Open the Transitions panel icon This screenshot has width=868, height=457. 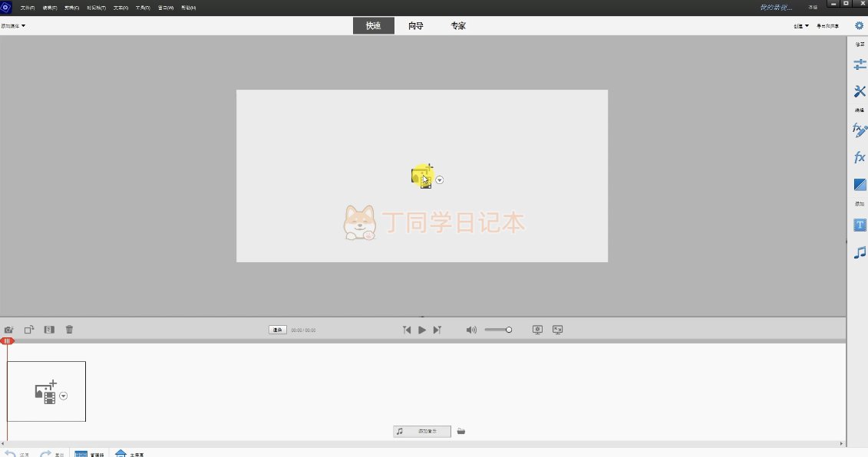coord(860,185)
